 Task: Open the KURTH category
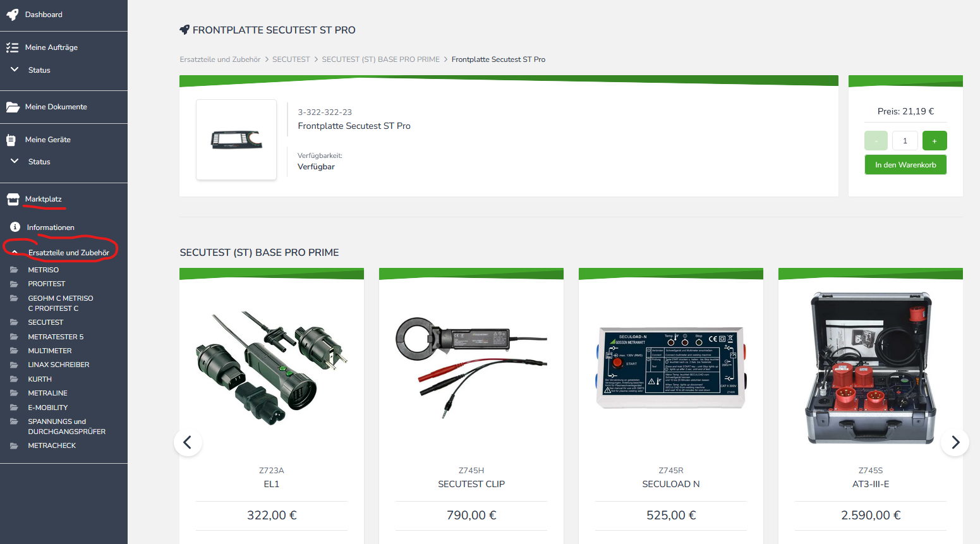(x=40, y=379)
